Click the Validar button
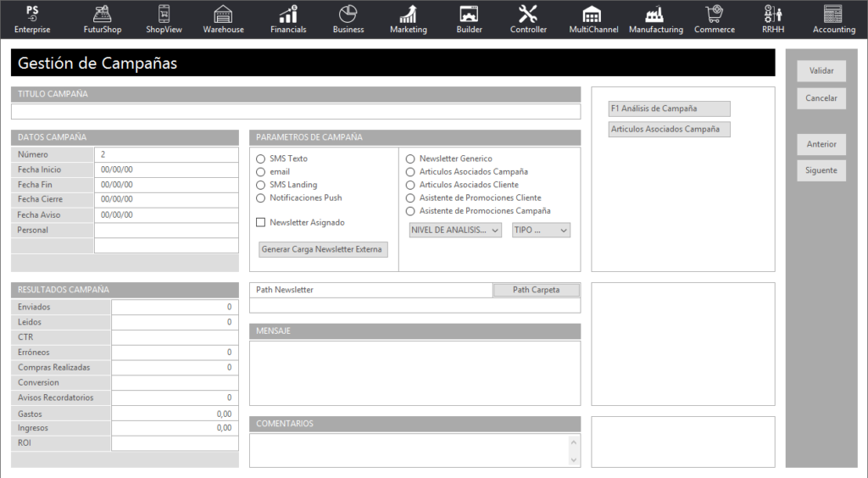868x478 pixels. click(x=821, y=71)
